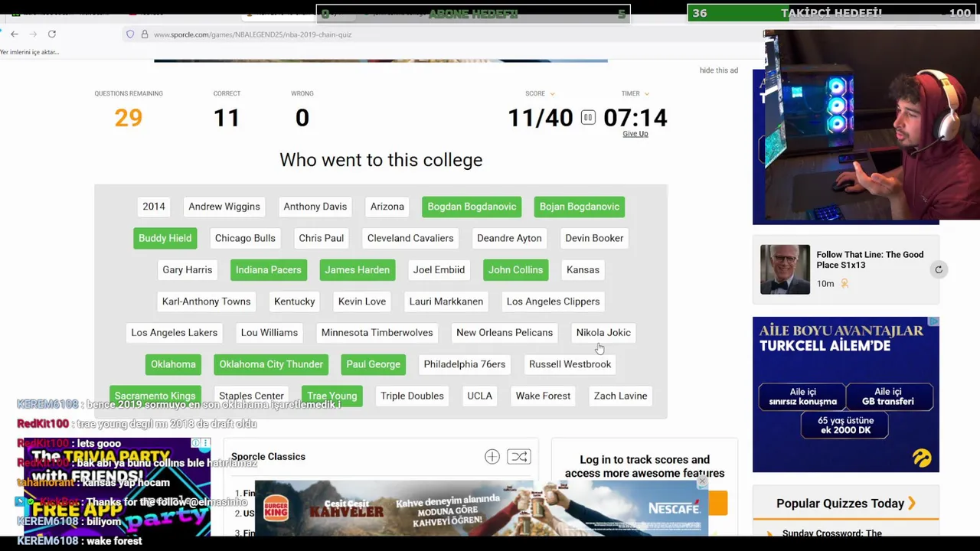Viewport: 980px width, 551px height.
Task: Select the Devin Booker tile
Action: point(594,238)
